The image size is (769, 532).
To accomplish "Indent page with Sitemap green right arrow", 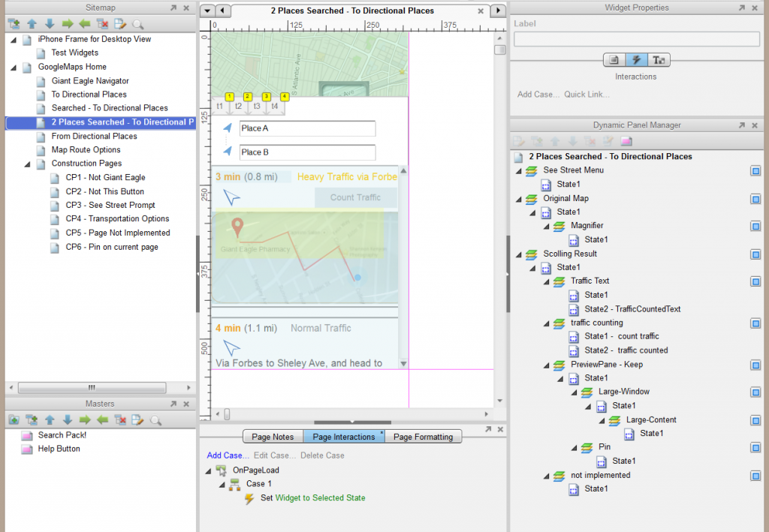I will click(68, 24).
